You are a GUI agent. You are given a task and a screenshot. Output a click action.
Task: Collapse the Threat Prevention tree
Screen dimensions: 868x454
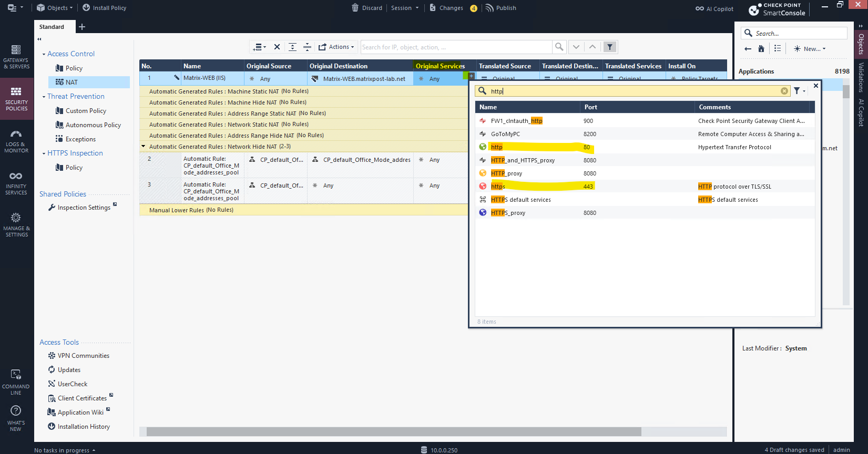44,97
